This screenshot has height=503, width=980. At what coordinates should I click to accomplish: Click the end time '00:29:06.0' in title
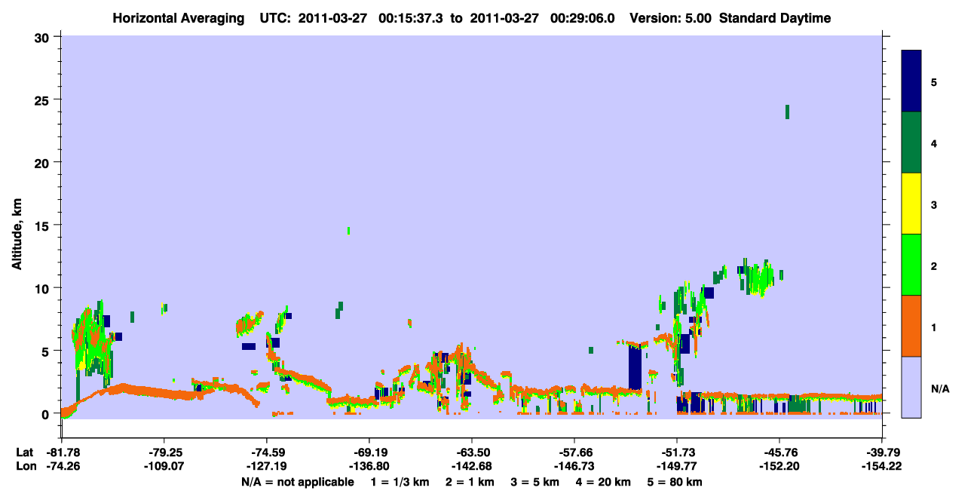[583, 18]
